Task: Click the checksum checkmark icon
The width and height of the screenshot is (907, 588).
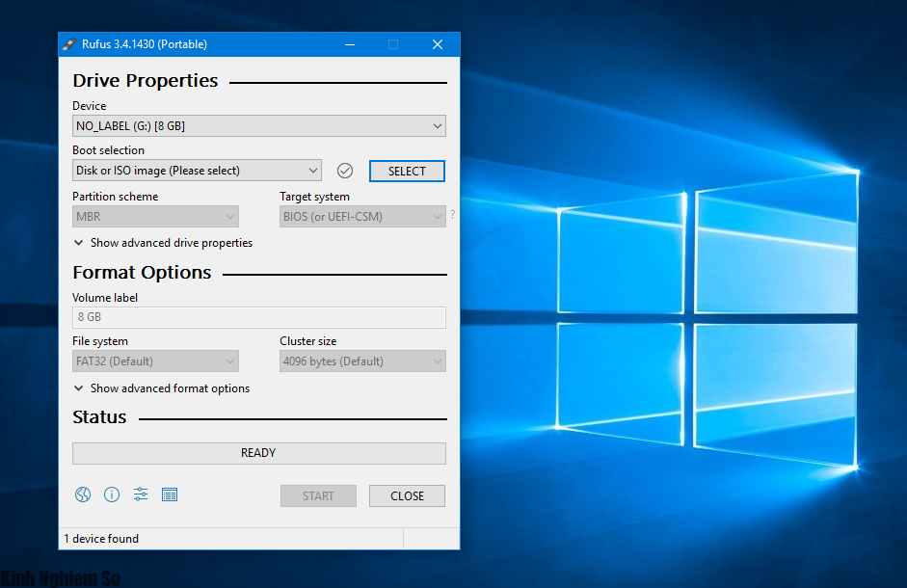Action: pyautogui.click(x=345, y=171)
